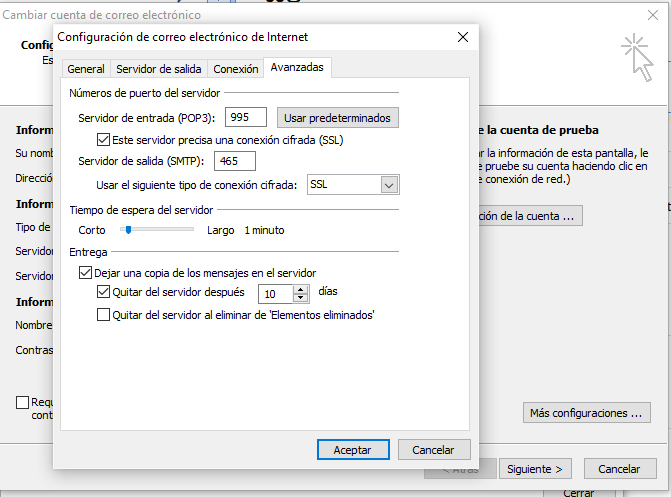Toggle the SSL encrypted connection checkbox

point(103,139)
